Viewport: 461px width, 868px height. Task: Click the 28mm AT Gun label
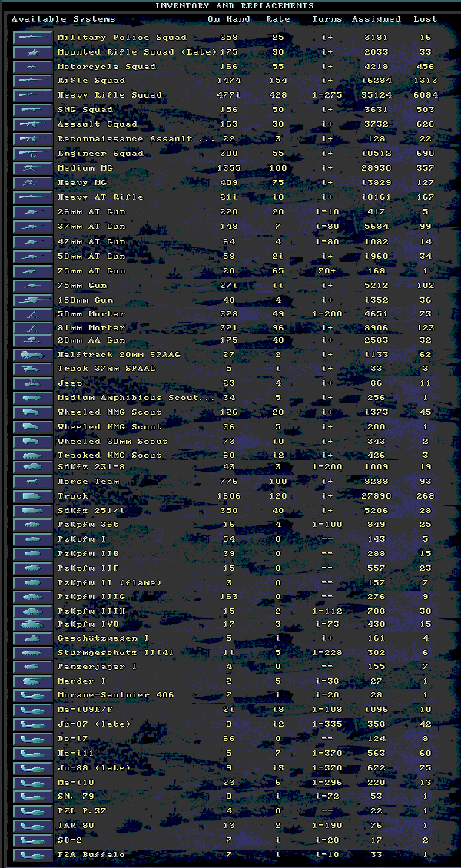(x=91, y=211)
